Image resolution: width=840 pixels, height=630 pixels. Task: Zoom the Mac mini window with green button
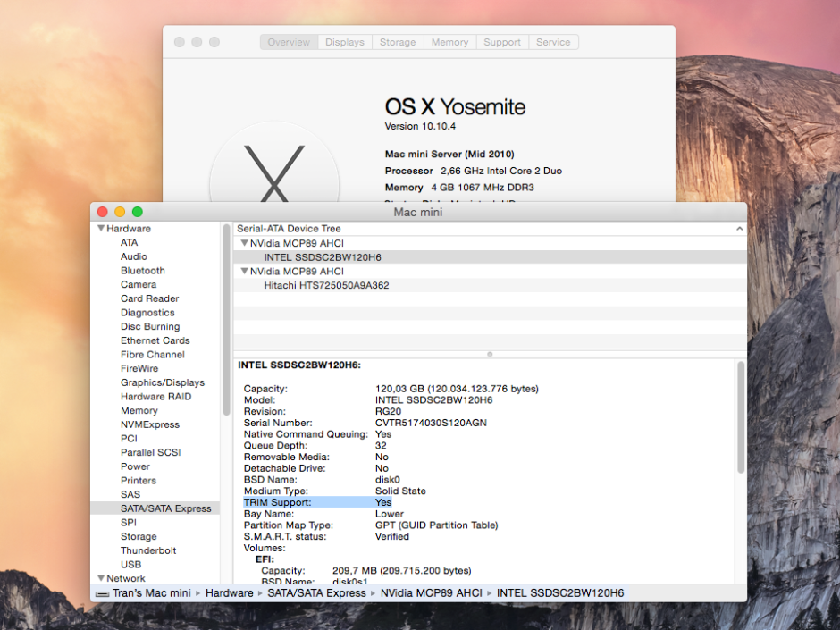137,212
